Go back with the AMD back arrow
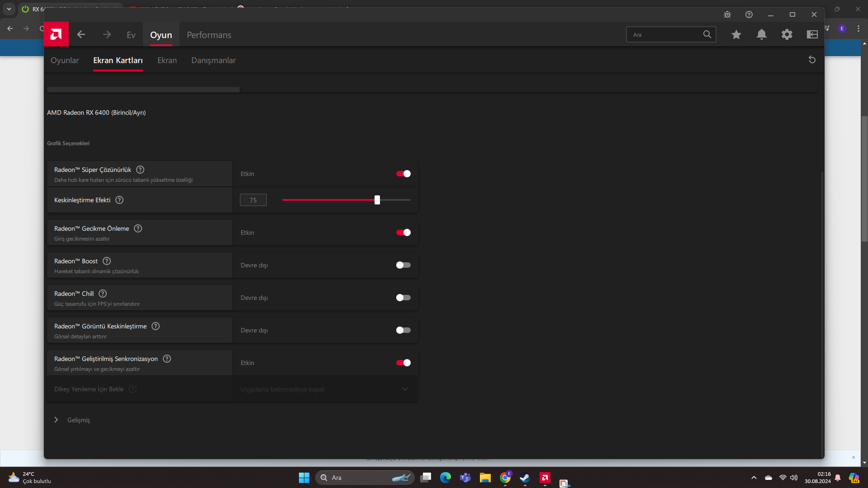 81,34
